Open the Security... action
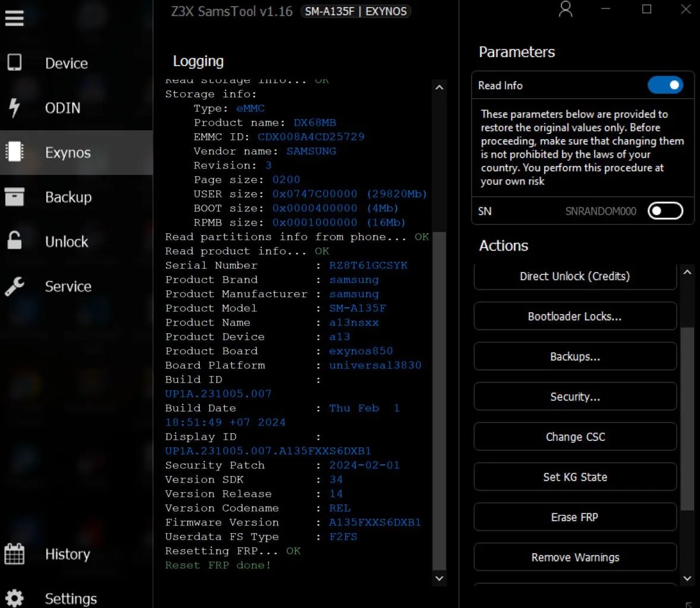Screen dimensions: 700x608 click(x=575, y=396)
